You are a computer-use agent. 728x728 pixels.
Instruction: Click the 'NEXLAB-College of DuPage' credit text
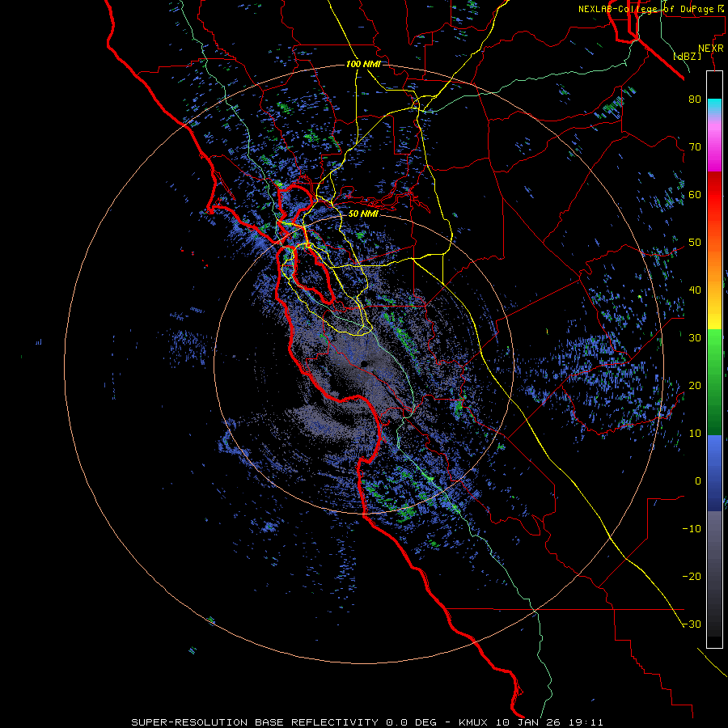click(645, 9)
